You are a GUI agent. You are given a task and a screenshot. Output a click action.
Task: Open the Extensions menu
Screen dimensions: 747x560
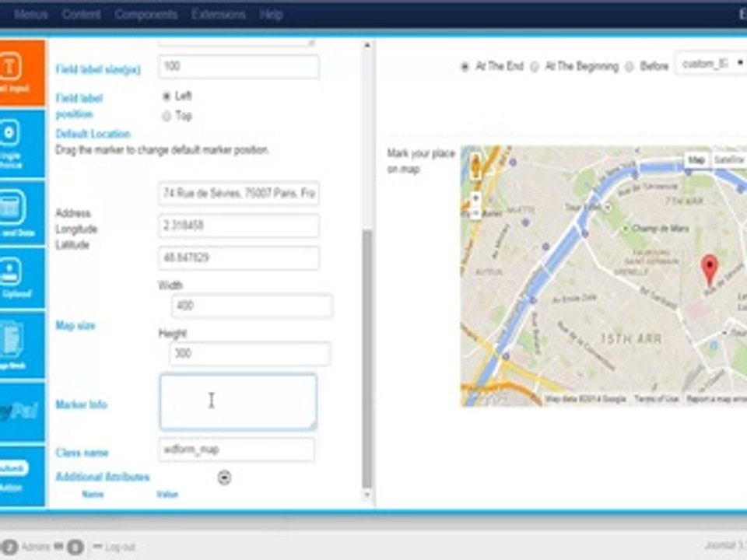(x=219, y=14)
